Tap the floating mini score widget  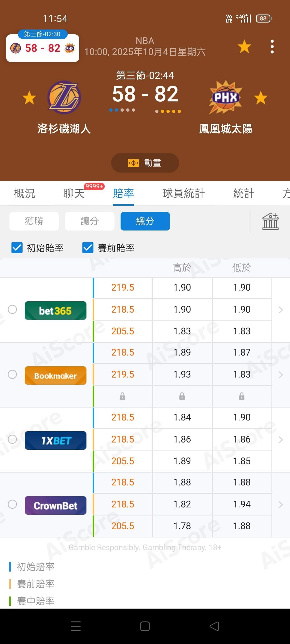click(43, 48)
